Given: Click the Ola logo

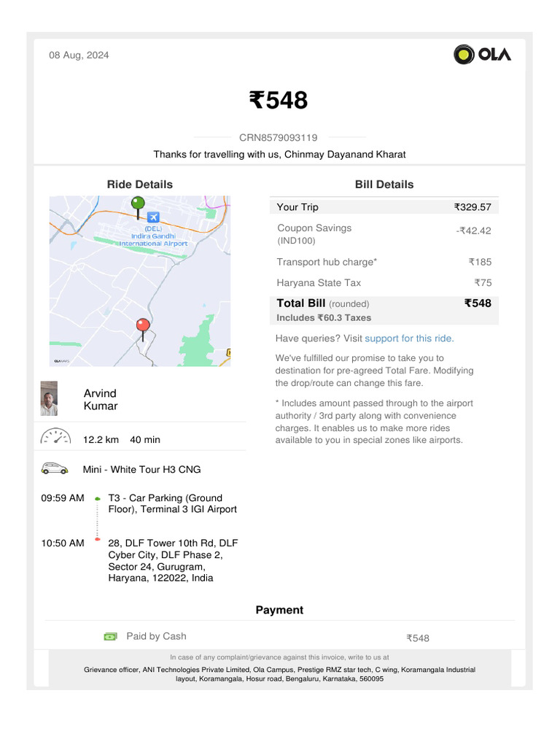Looking at the screenshot, I should [x=483, y=55].
